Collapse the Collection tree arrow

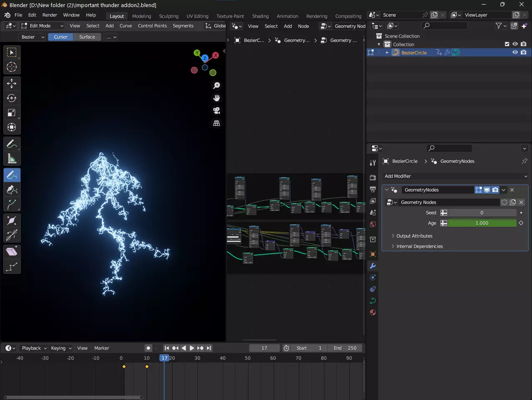click(x=379, y=44)
